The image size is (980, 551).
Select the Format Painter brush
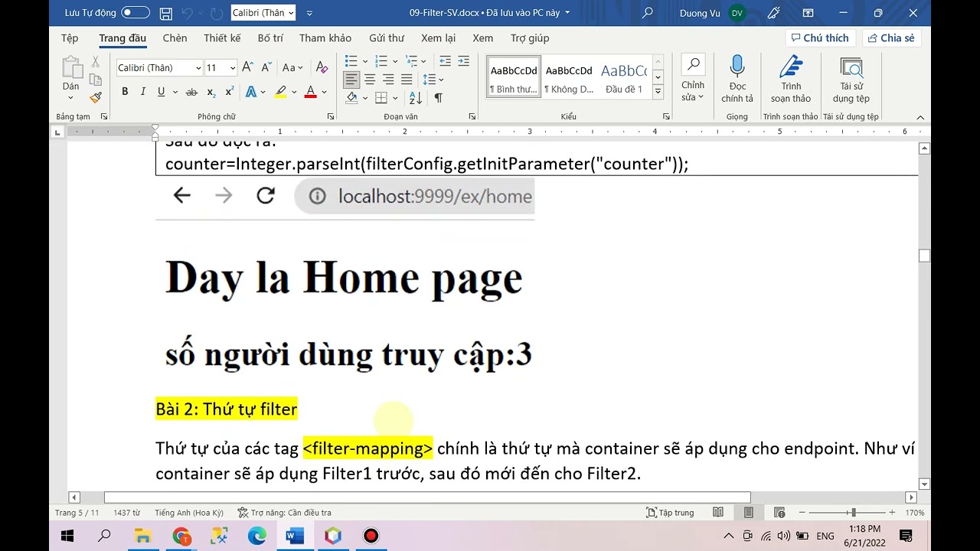point(96,97)
